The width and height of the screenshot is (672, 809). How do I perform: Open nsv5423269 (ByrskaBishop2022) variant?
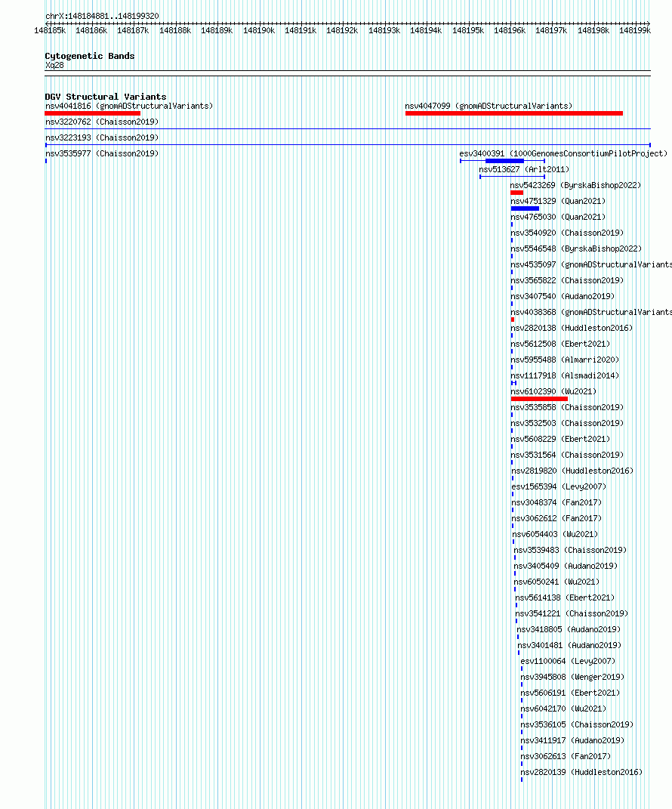(x=575, y=185)
